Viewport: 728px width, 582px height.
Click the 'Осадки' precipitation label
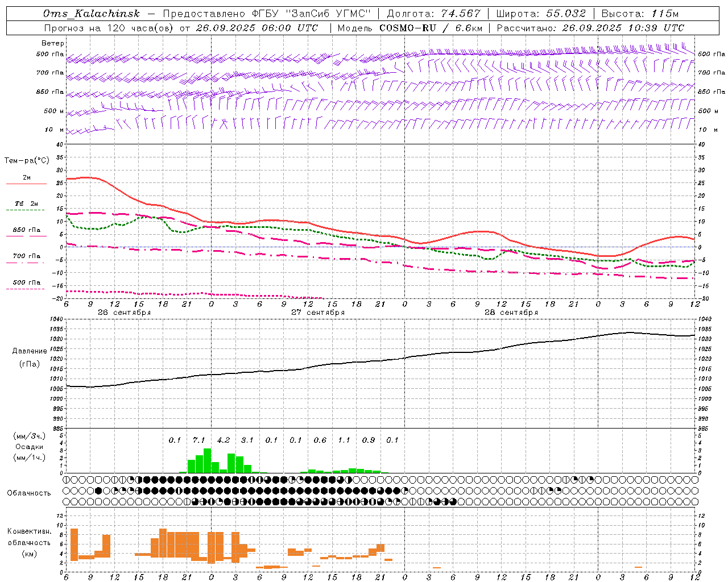[x=30, y=447]
